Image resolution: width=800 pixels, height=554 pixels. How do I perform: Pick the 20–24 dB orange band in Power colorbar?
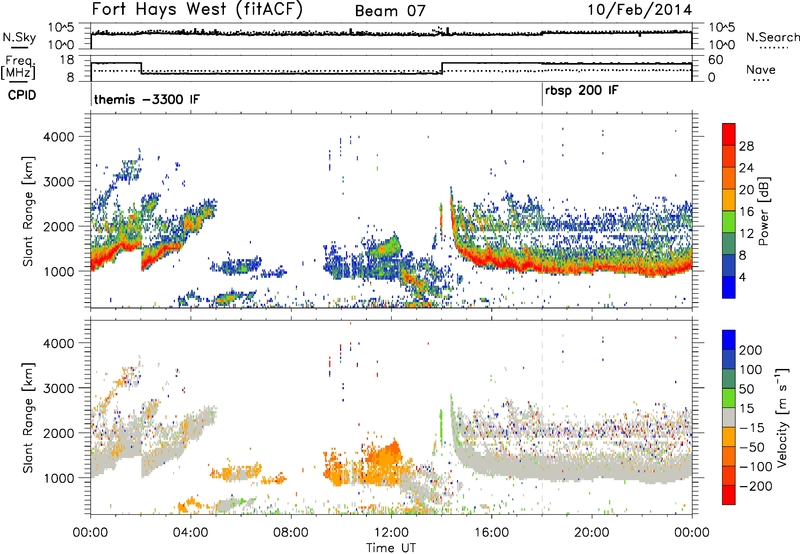(x=729, y=178)
